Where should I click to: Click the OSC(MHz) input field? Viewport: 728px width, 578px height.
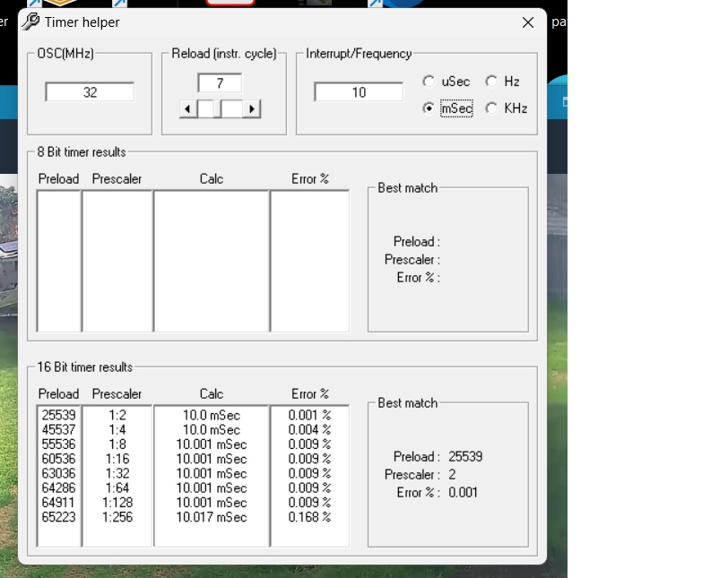coord(90,92)
